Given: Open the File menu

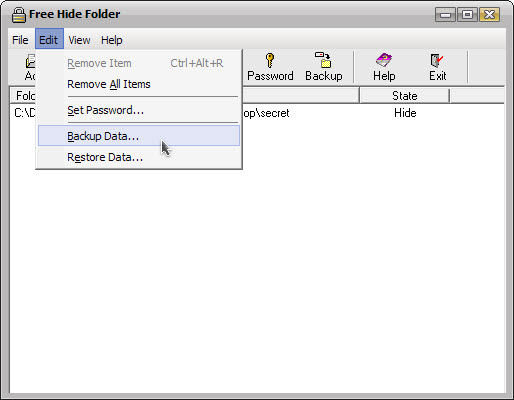Looking at the screenshot, I should [x=20, y=40].
